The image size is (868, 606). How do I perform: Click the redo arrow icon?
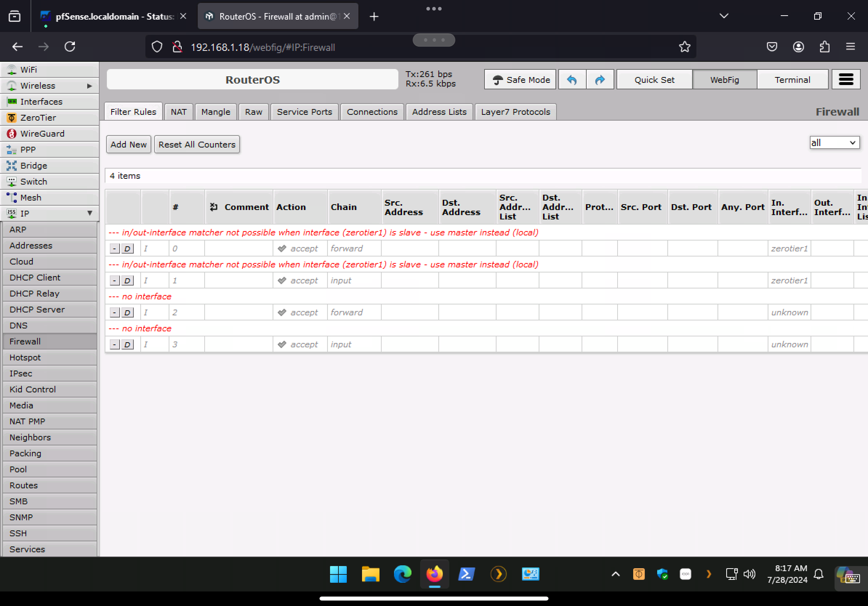600,80
